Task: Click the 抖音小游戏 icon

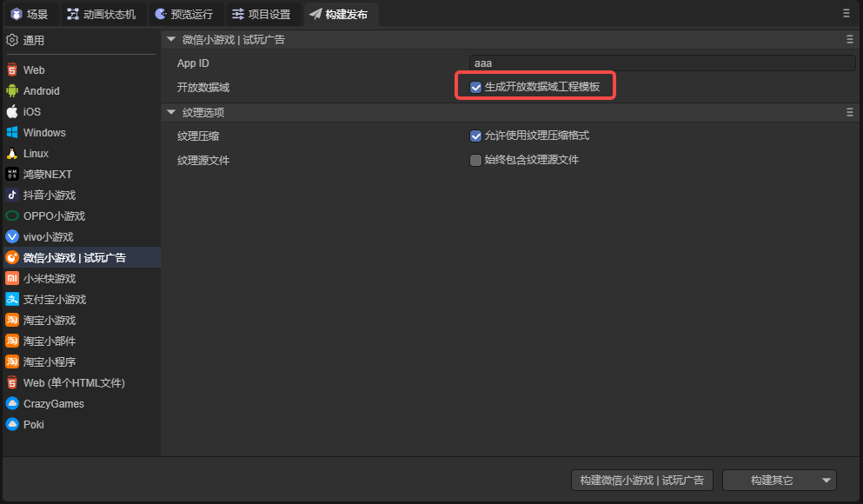Action: click(x=12, y=196)
